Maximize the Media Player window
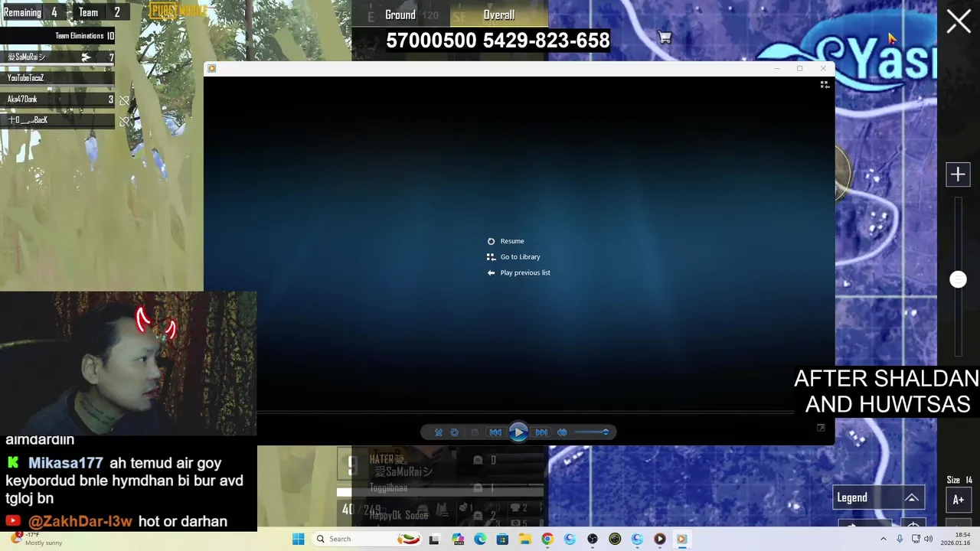Image resolution: width=980 pixels, height=551 pixels. [799, 68]
